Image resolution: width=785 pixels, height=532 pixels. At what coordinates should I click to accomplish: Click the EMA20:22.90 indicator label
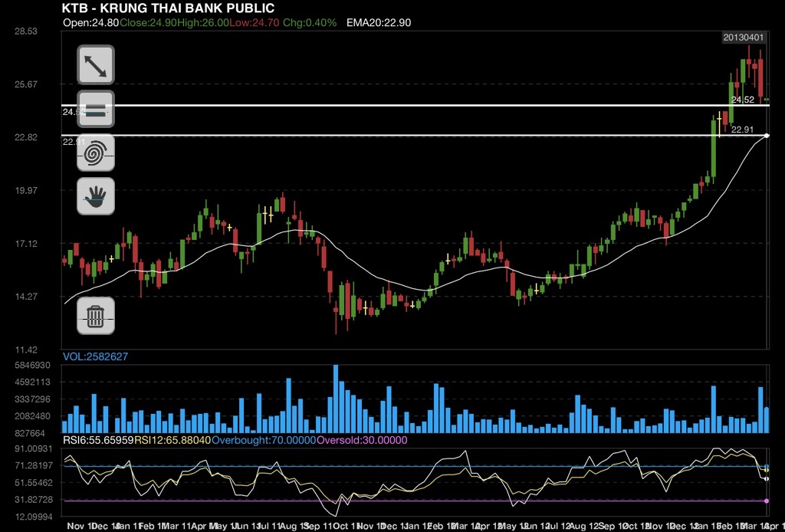click(x=379, y=23)
